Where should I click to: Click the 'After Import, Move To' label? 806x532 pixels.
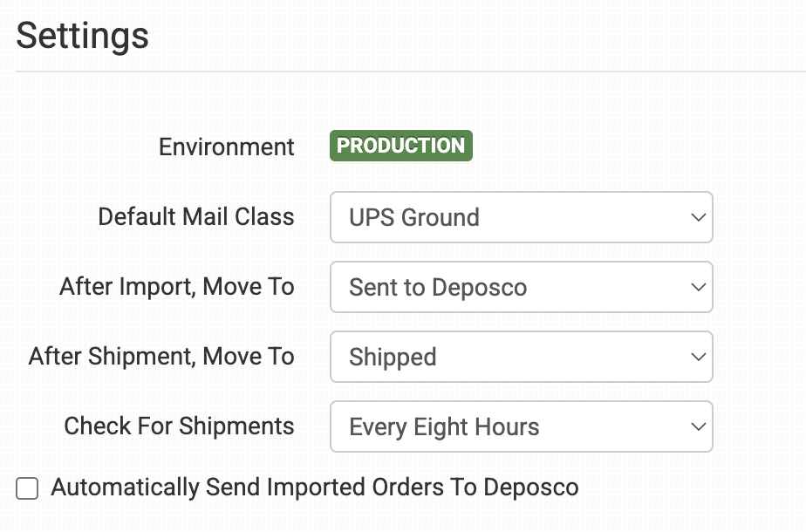[177, 286]
